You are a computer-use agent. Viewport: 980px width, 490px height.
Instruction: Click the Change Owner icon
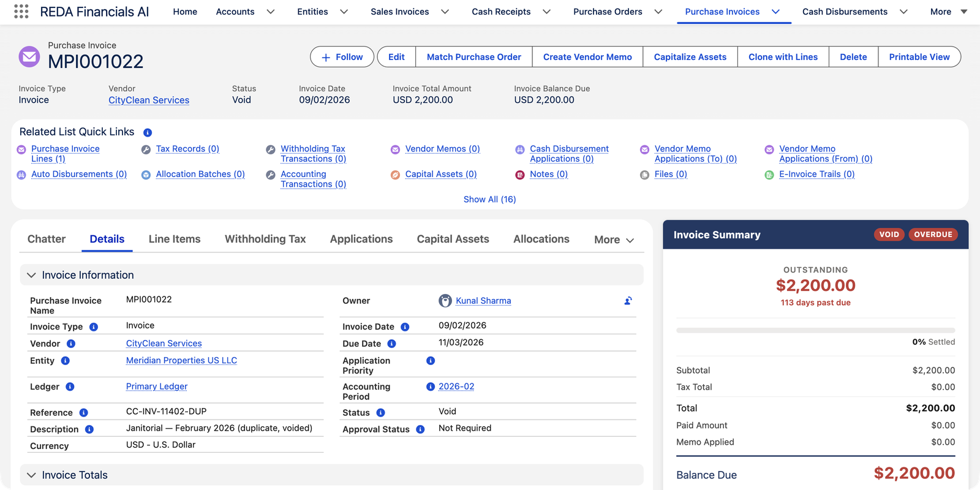(628, 301)
